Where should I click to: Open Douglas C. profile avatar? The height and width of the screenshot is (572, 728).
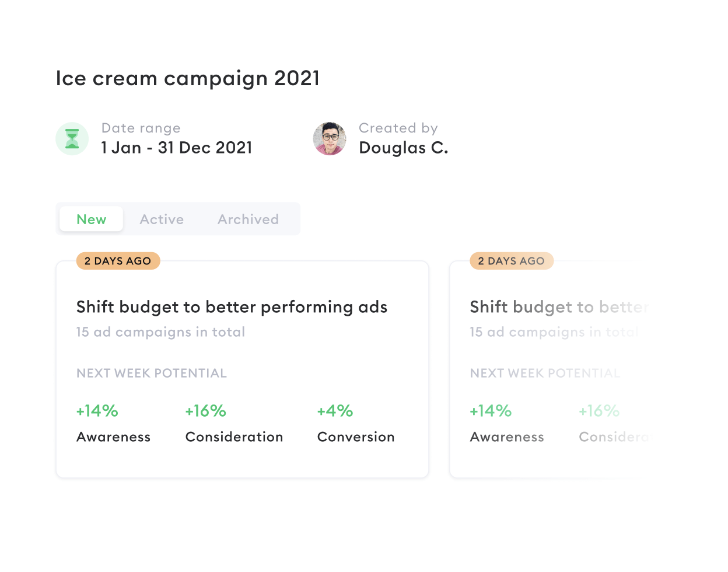click(x=330, y=139)
